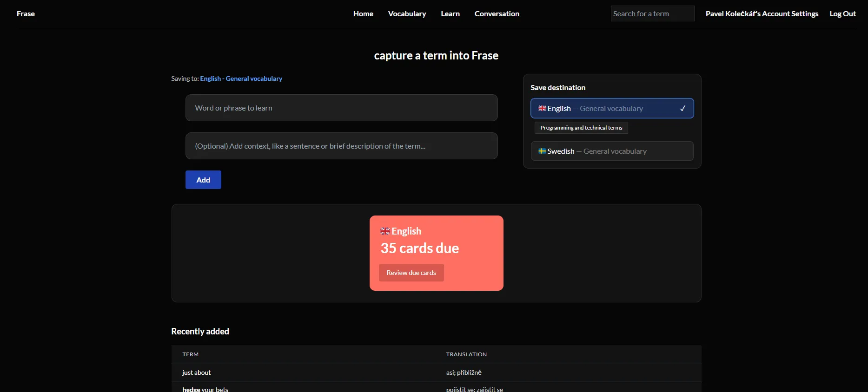
Task: Click the UK flag on the English card
Action: (385, 231)
